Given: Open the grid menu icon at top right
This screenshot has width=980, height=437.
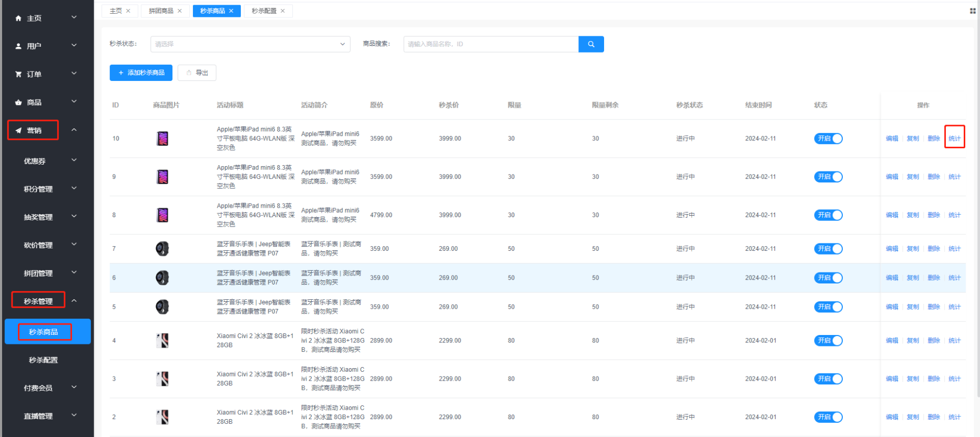Looking at the screenshot, I should pyautogui.click(x=973, y=11).
